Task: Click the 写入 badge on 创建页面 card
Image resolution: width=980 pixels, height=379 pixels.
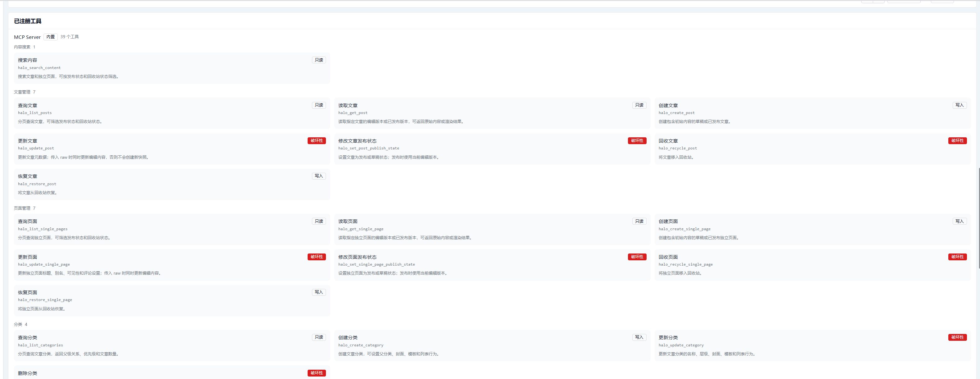Action: [959, 221]
